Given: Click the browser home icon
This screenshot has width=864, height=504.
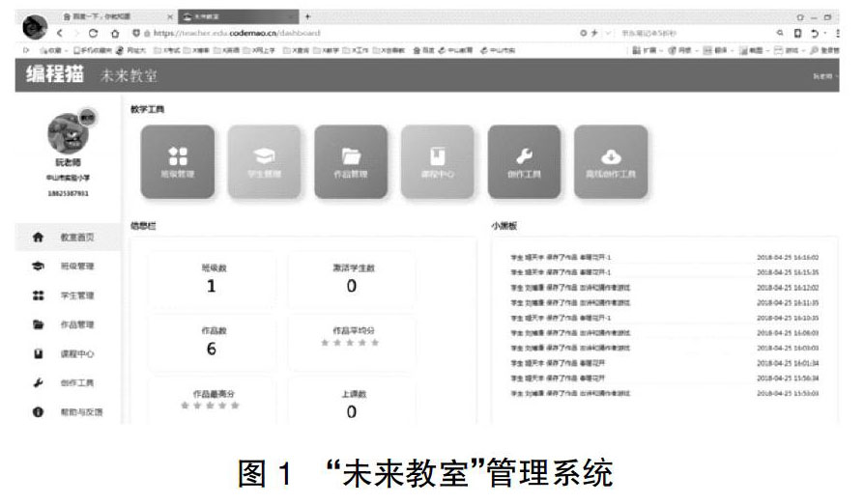Looking at the screenshot, I should [115, 33].
